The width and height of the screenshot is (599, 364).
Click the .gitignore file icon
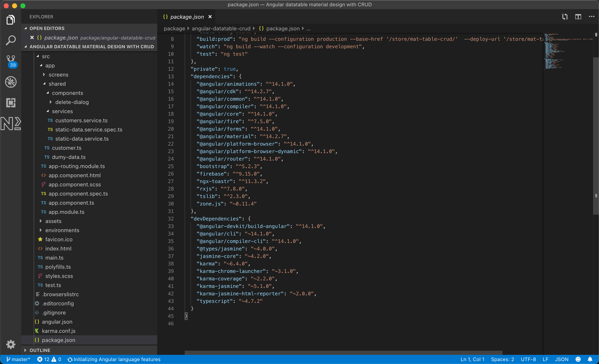[37, 312]
